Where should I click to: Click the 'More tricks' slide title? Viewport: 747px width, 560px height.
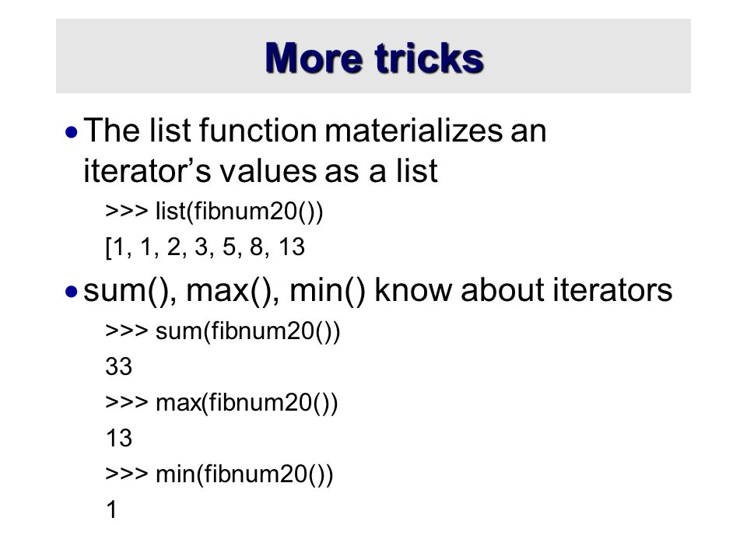tap(374, 58)
